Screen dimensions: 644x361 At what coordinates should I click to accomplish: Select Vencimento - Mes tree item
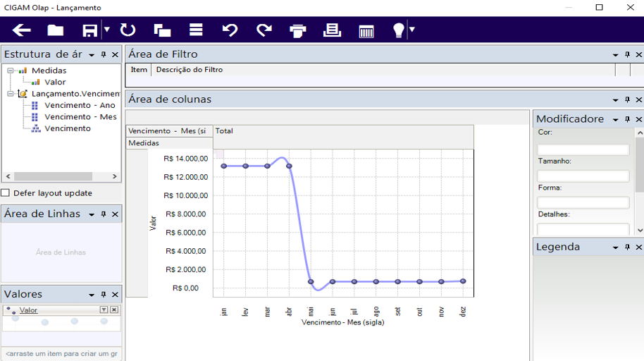[x=80, y=117]
